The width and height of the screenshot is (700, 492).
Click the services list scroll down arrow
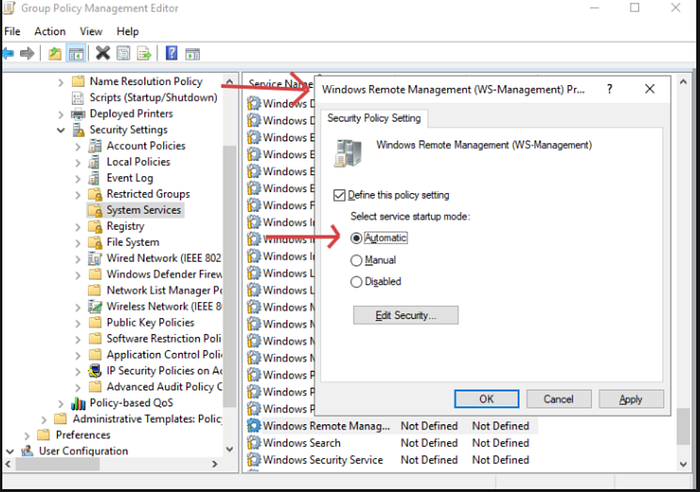(x=683, y=464)
